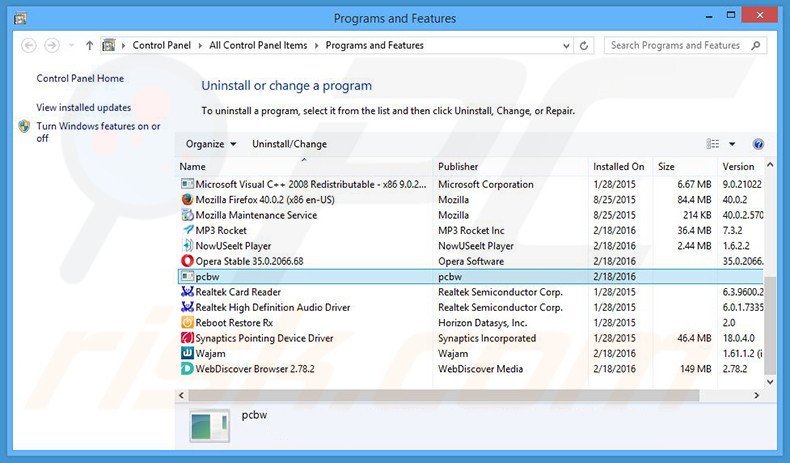Click the pcbw entry icon

[x=187, y=276]
